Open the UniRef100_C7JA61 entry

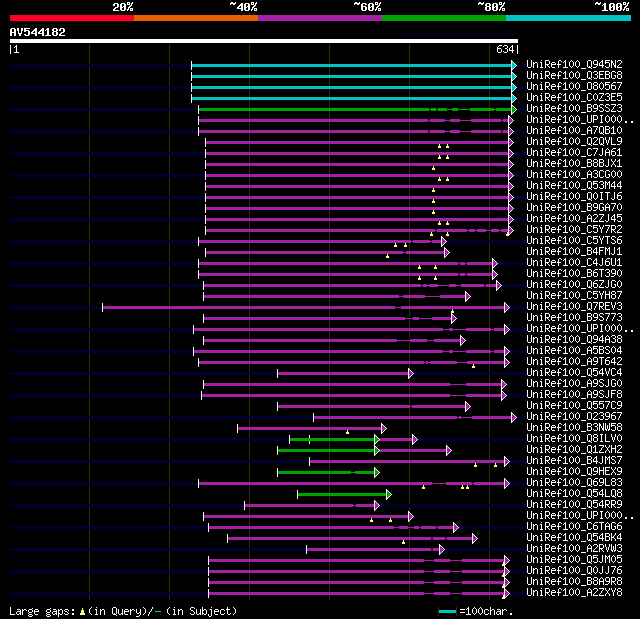574,153
